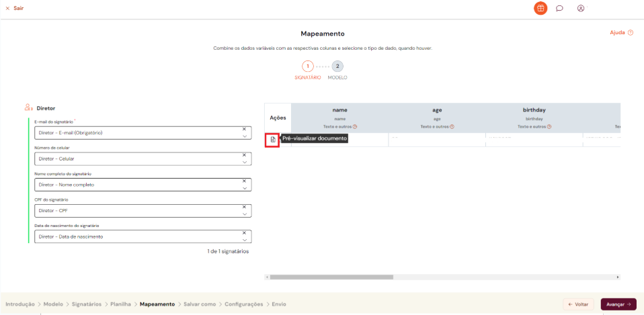
Task: Open the gift icon in top bar
Action: (540, 8)
